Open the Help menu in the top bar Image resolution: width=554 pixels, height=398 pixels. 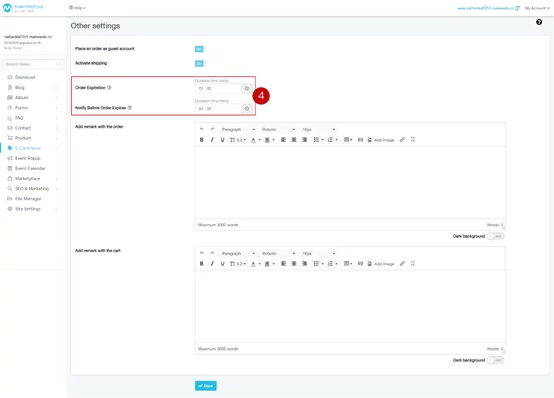pyautogui.click(x=77, y=7)
